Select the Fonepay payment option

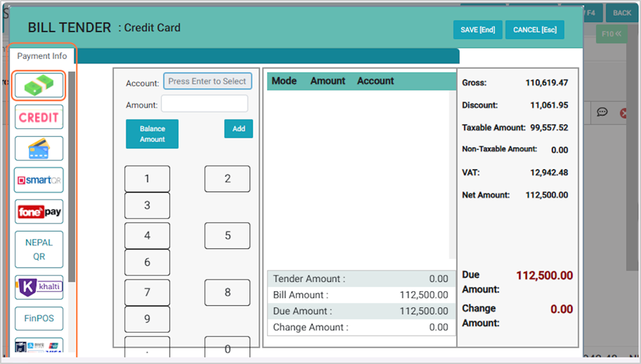point(39,211)
